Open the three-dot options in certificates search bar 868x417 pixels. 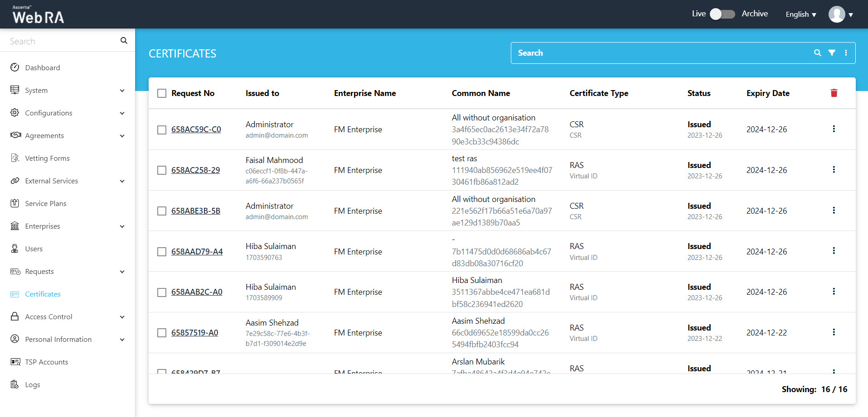click(846, 53)
